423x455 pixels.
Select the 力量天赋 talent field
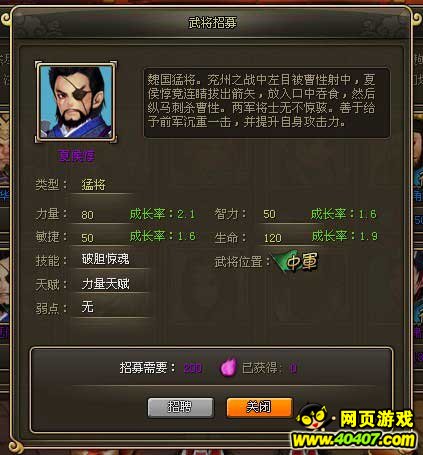(x=110, y=284)
